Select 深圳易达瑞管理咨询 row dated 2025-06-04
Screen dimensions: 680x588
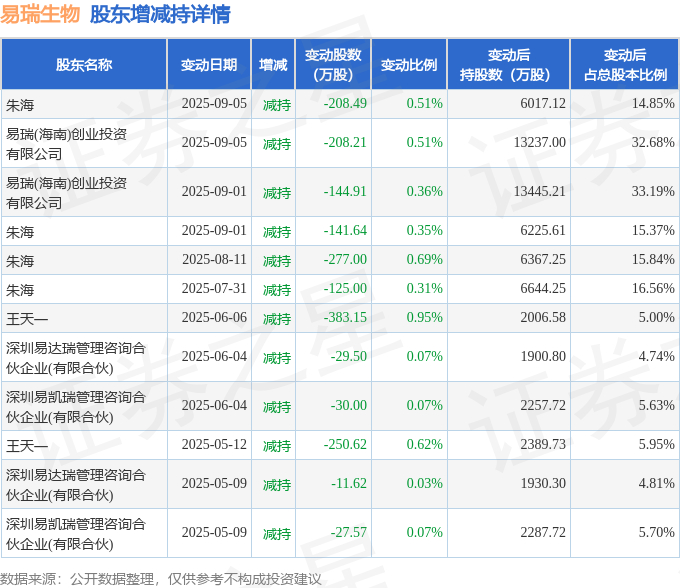pyautogui.click(x=340, y=357)
